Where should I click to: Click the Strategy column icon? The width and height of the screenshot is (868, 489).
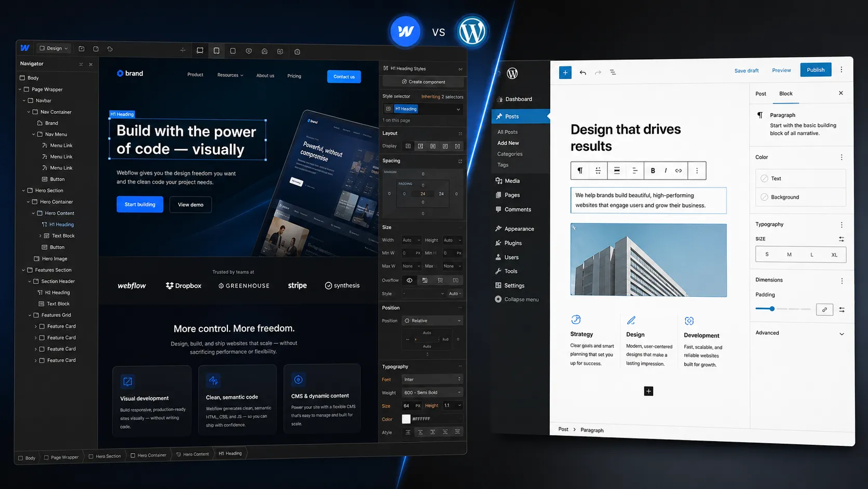pyautogui.click(x=576, y=320)
